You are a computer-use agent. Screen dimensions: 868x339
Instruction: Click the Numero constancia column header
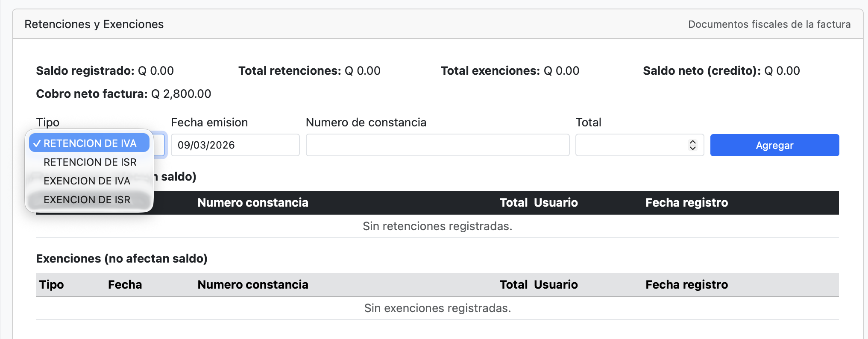[253, 202]
